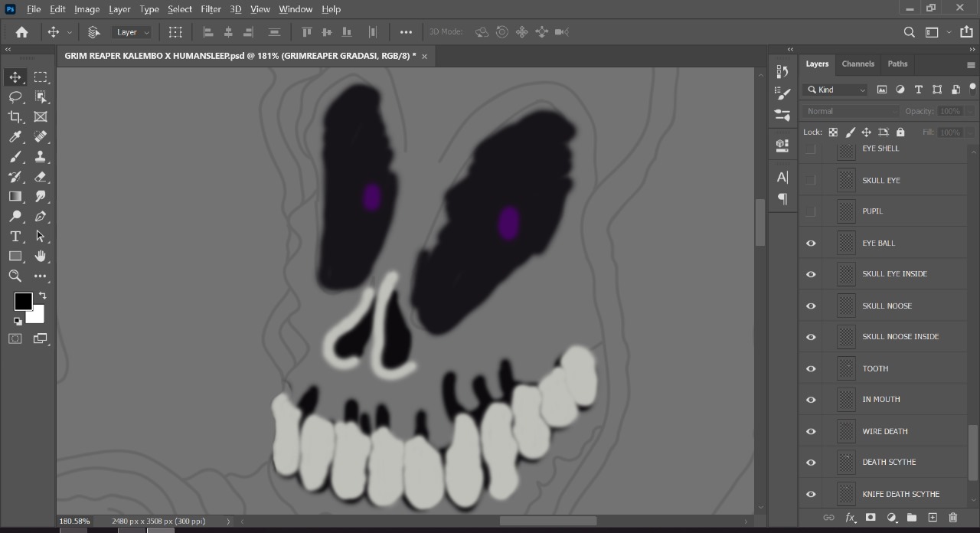
Task: Select the Eyedropper tool
Action: tap(15, 137)
